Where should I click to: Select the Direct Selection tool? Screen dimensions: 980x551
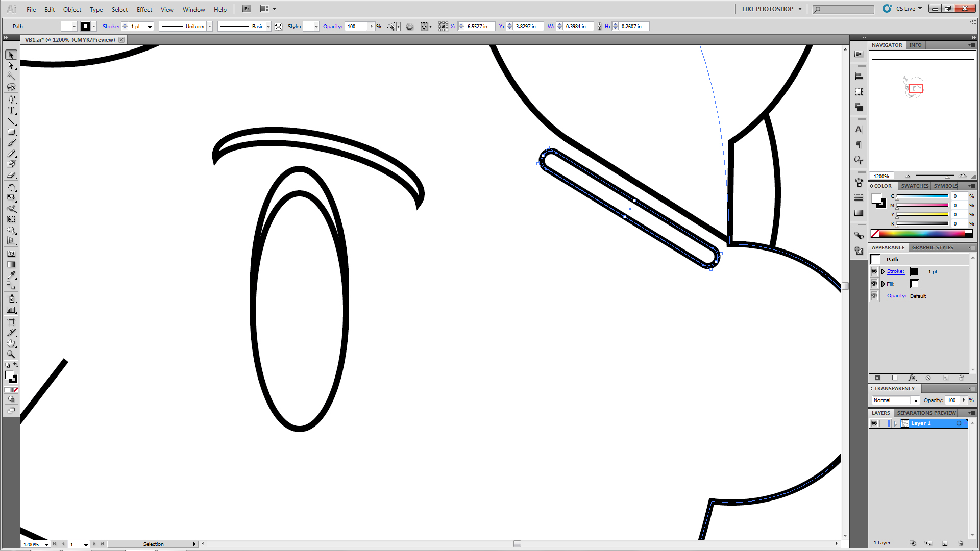pos(11,65)
